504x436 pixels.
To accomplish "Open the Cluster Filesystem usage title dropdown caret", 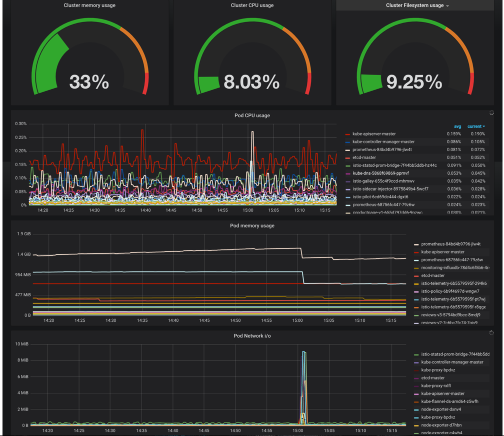I will click(447, 6).
